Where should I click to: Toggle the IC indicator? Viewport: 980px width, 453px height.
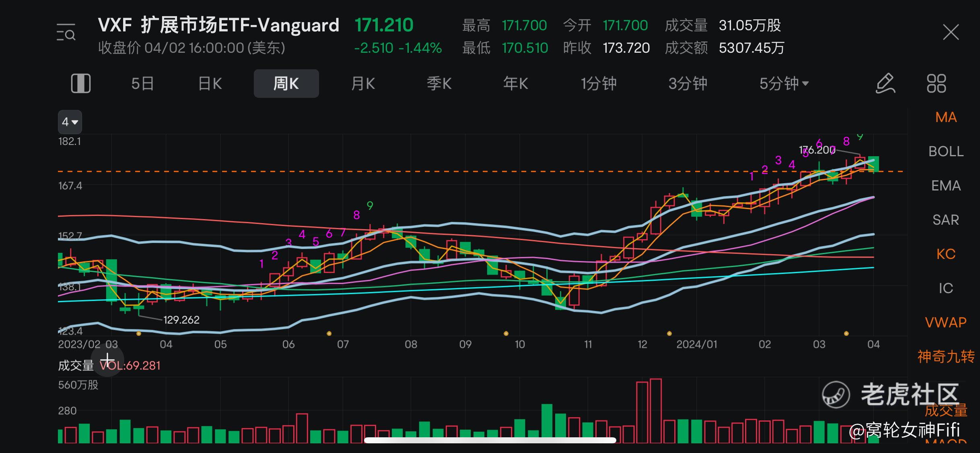pos(946,288)
